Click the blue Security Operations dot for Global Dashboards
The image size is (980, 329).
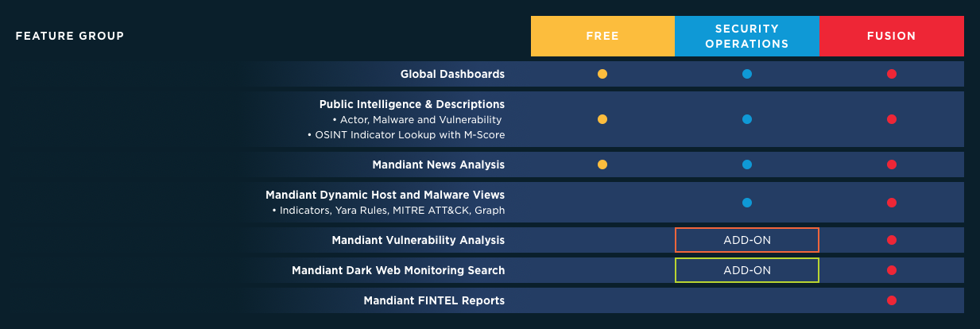pyautogui.click(x=747, y=74)
